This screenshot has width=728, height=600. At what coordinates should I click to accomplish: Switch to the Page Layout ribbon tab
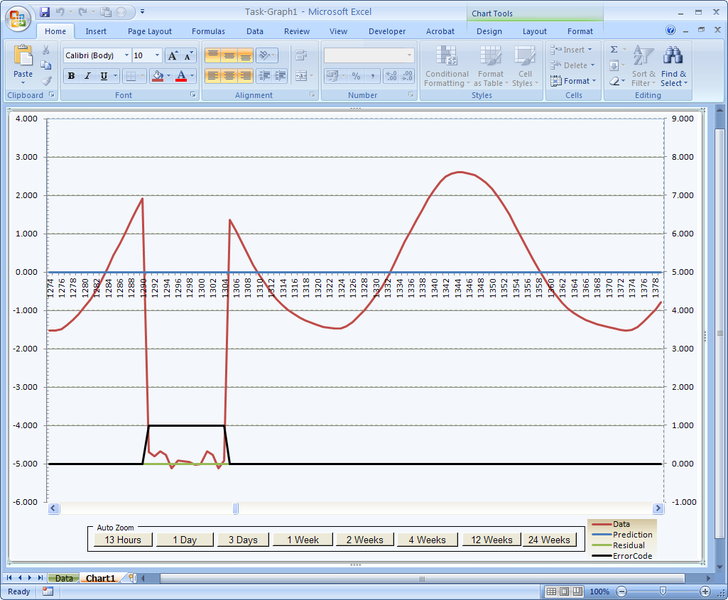tap(149, 31)
